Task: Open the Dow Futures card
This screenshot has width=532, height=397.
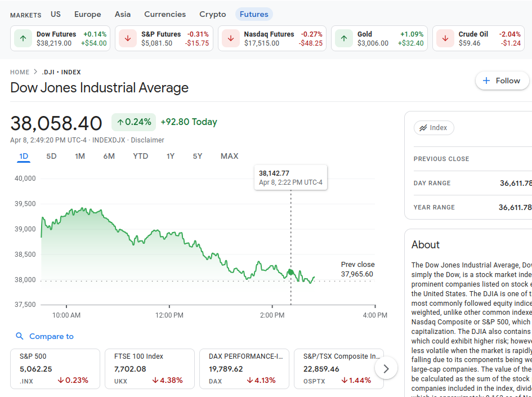Action: [x=60, y=38]
